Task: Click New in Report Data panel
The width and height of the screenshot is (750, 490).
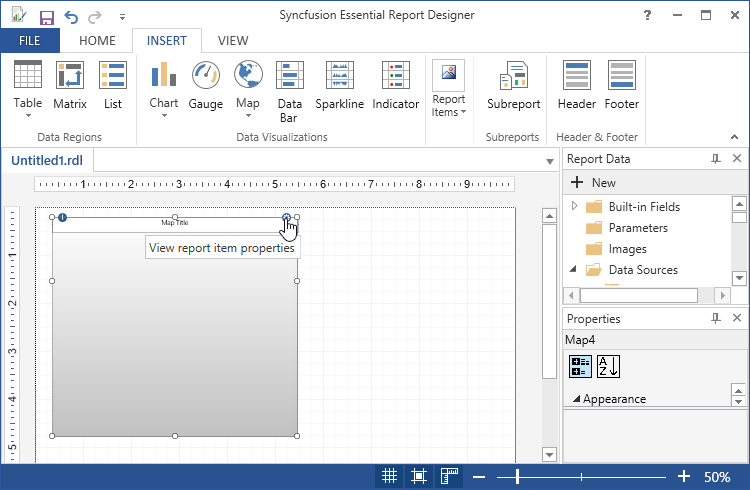Action: click(x=593, y=182)
